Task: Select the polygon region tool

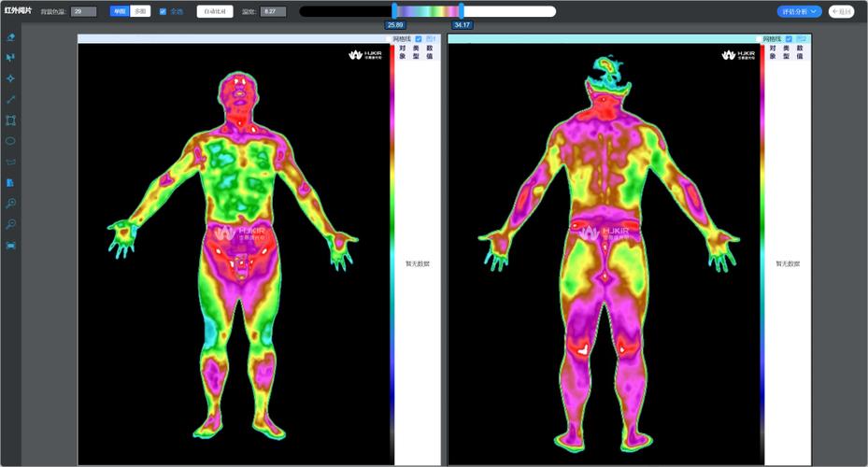Action: (x=10, y=162)
